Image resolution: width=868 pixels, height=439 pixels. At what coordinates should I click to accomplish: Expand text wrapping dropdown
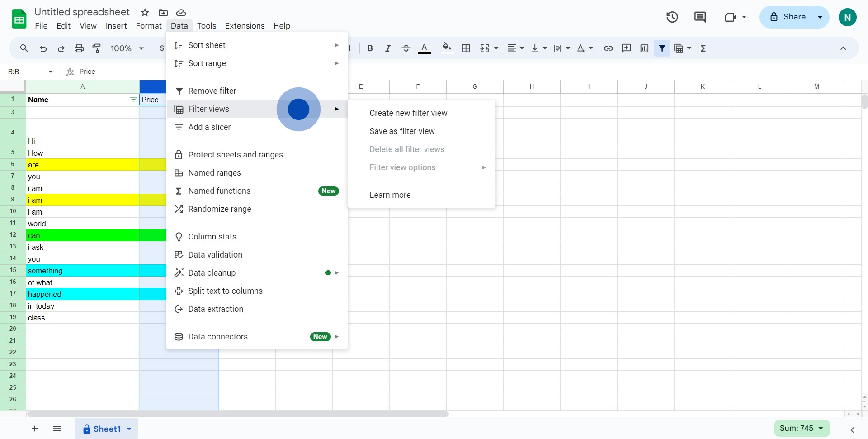[x=568, y=48]
